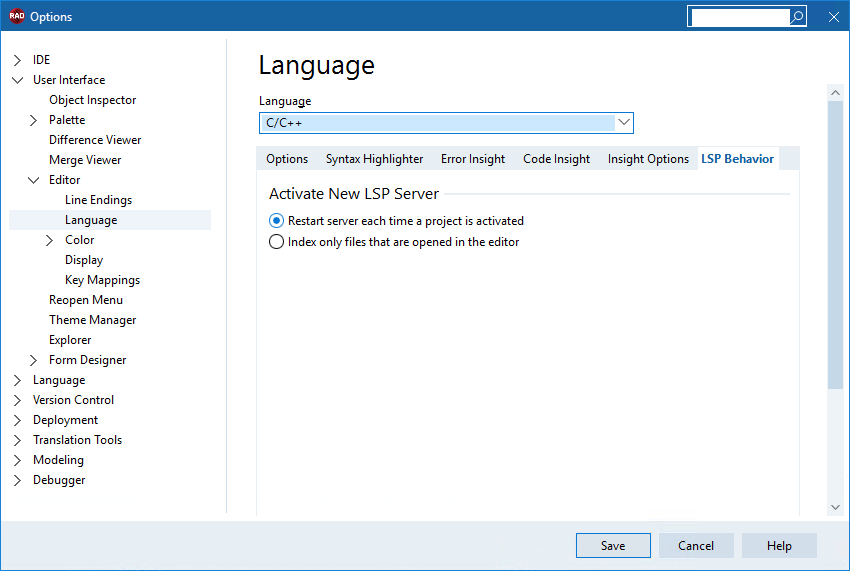Image resolution: width=850 pixels, height=571 pixels.
Task: Expand the Debugger tree node
Action: coord(17,480)
